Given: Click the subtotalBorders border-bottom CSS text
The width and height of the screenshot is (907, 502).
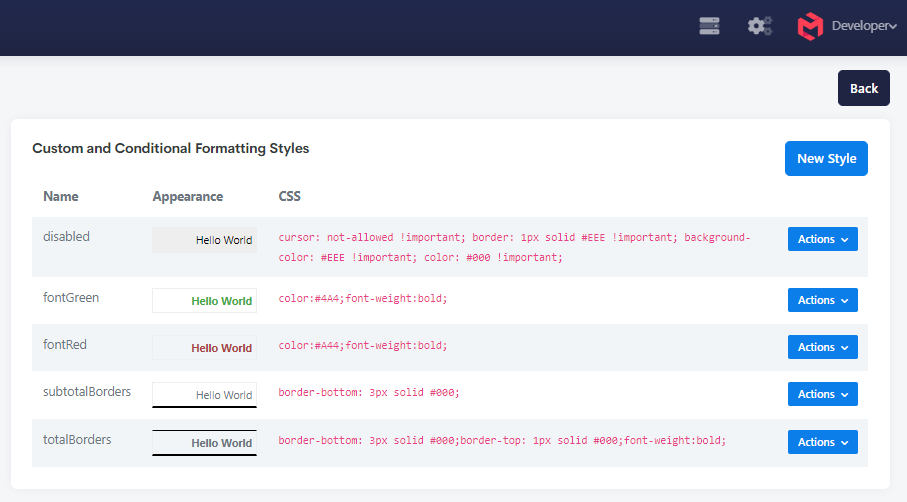Looking at the screenshot, I should [x=369, y=392].
